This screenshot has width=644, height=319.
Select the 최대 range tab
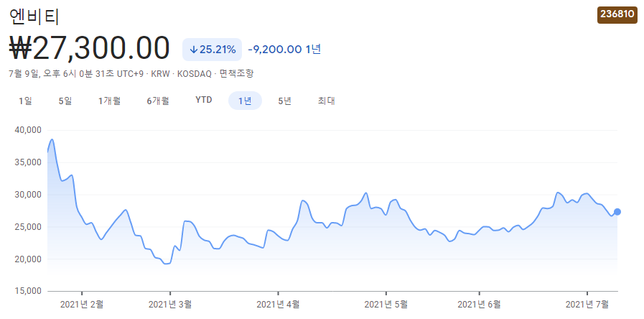pos(327,101)
